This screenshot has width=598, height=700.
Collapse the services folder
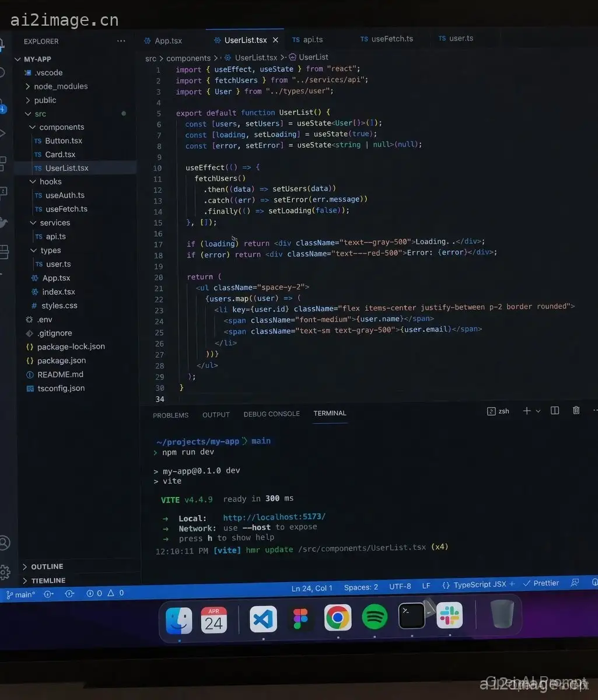pyautogui.click(x=50, y=223)
